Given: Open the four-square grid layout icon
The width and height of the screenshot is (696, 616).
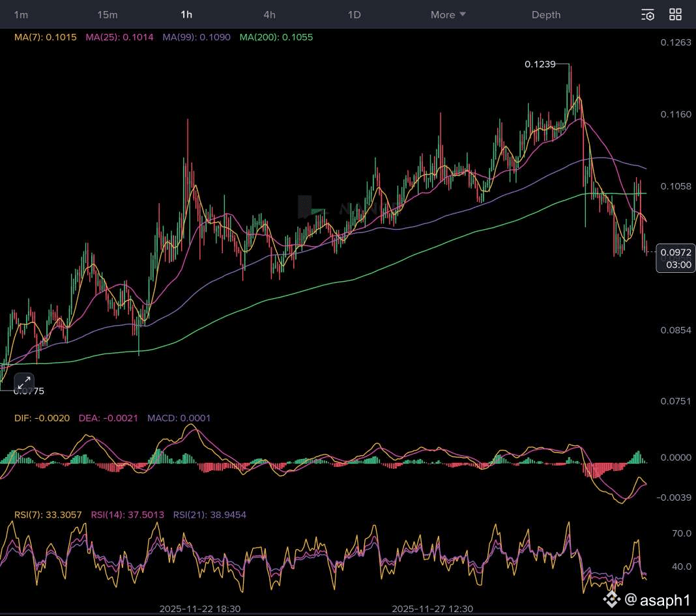Looking at the screenshot, I should (676, 14).
